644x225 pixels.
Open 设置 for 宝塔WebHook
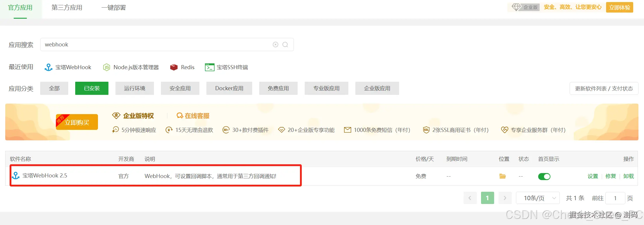click(593, 176)
